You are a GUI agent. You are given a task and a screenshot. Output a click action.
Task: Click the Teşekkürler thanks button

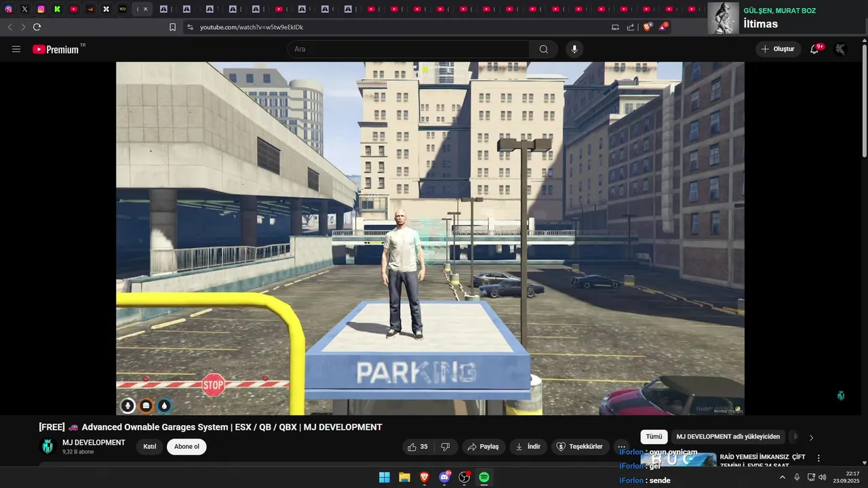point(579,447)
